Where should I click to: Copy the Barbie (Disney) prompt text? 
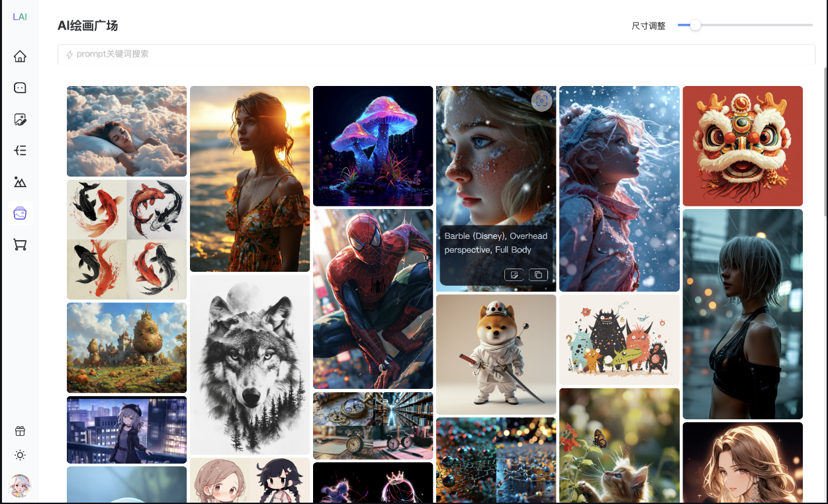point(538,274)
